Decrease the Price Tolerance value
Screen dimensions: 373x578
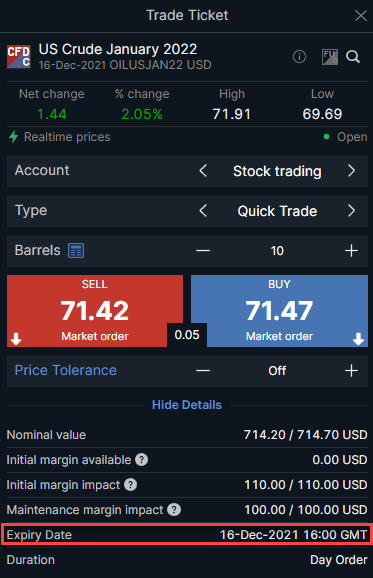[203, 370]
